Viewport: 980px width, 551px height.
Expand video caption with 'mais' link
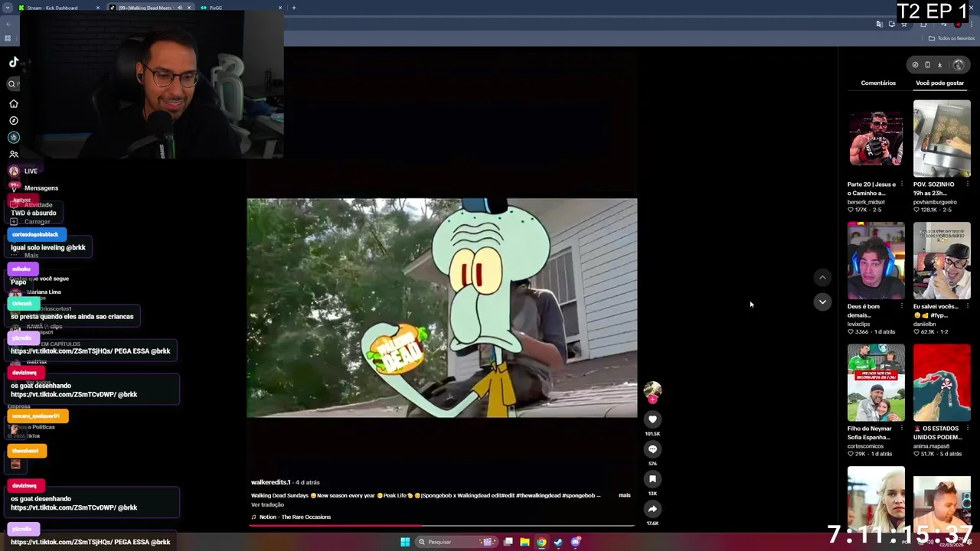[625, 495]
